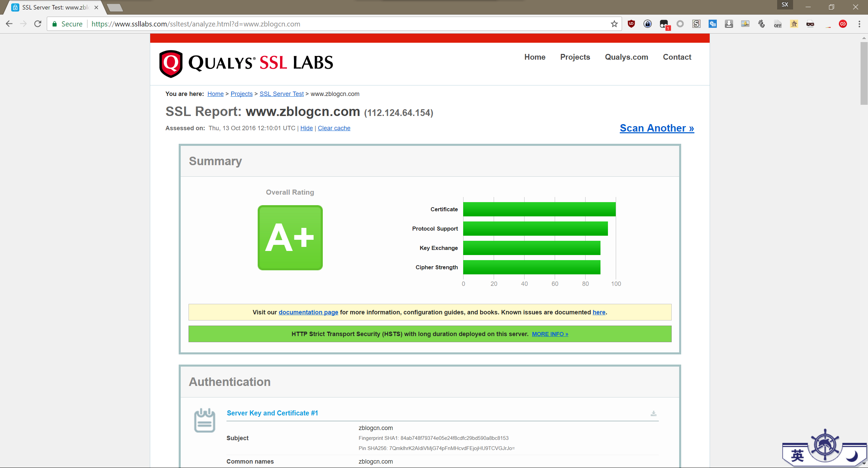Click the browser forward arrow

point(23,24)
